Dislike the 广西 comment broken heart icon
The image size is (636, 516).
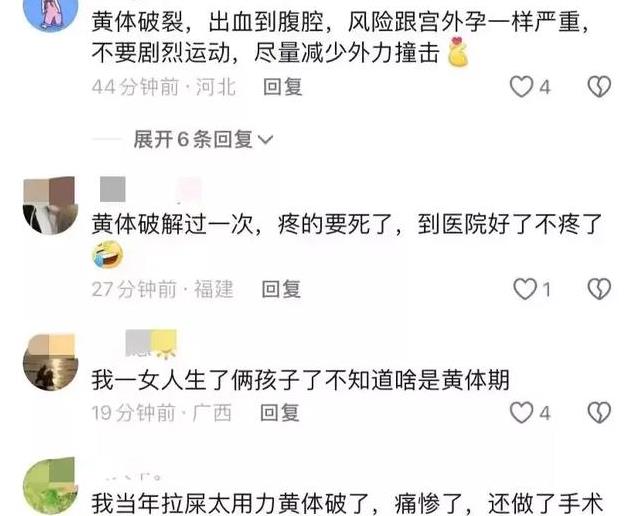pyautogui.click(x=599, y=413)
